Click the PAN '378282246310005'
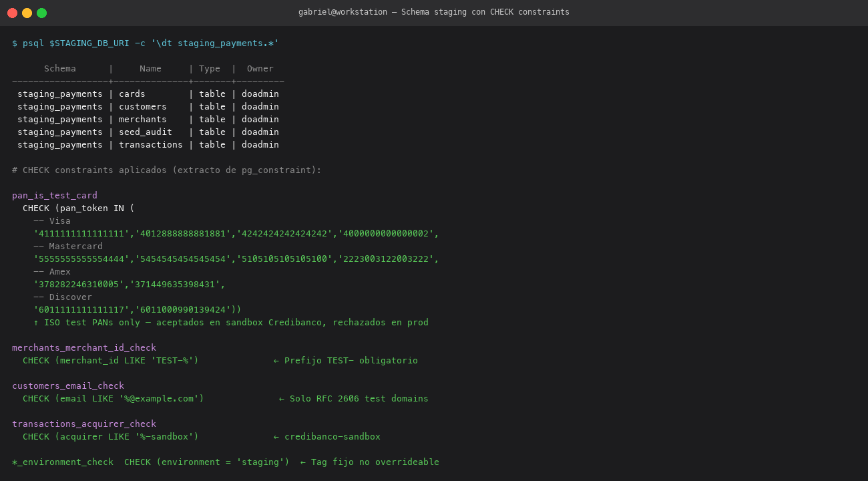 [79, 285]
